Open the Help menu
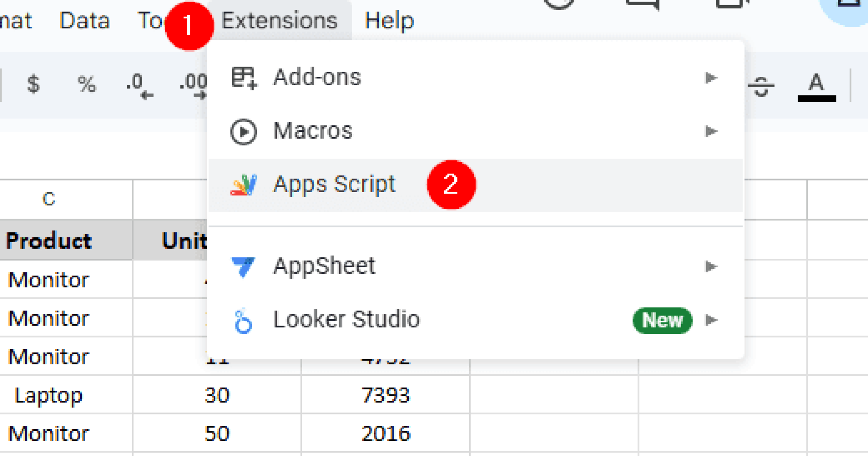The width and height of the screenshot is (868, 456). tap(389, 20)
